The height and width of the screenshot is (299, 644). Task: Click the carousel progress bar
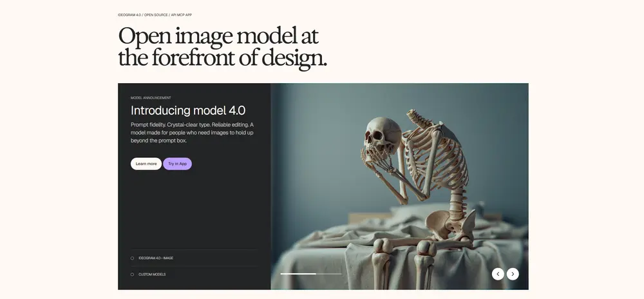[311, 273]
